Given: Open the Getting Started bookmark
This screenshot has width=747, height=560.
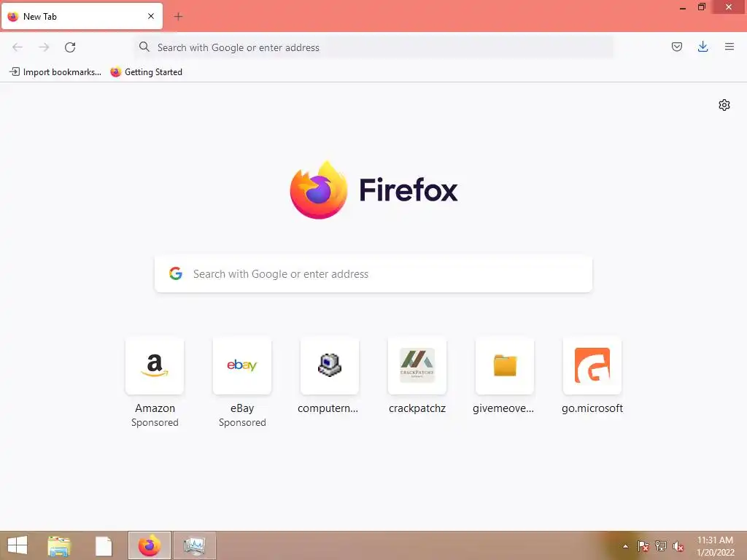Looking at the screenshot, I should tap(146, 72).
